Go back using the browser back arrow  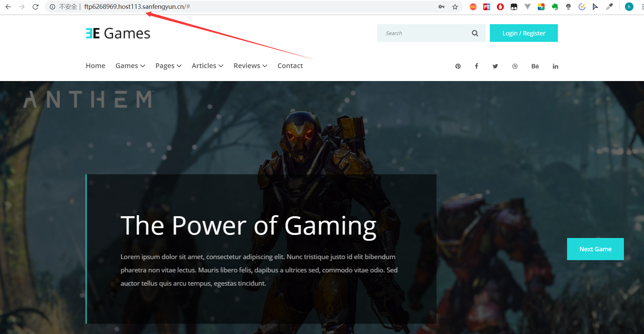pos(8,7)
